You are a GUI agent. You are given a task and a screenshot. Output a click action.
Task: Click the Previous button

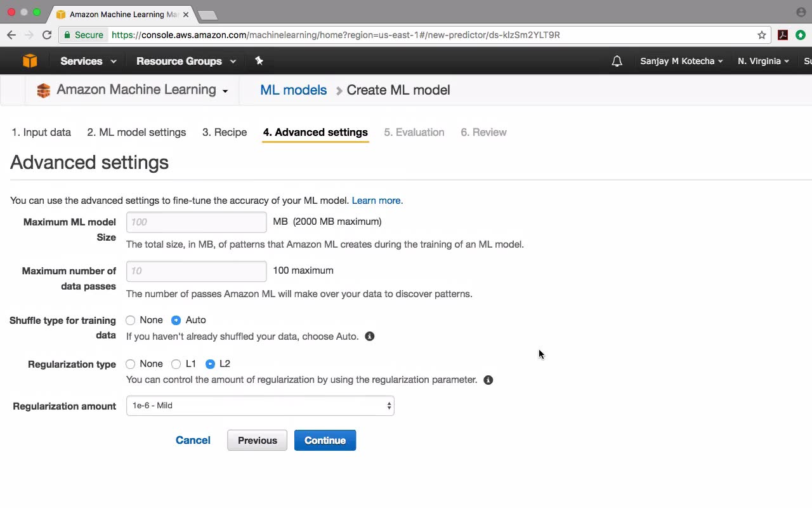point(257,441)
